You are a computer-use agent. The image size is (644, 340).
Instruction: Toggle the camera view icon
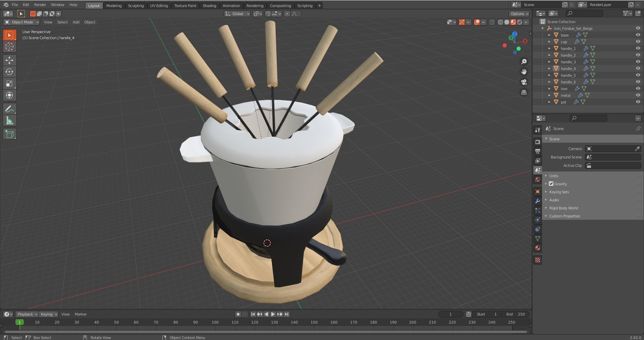[x=524, y=82]
